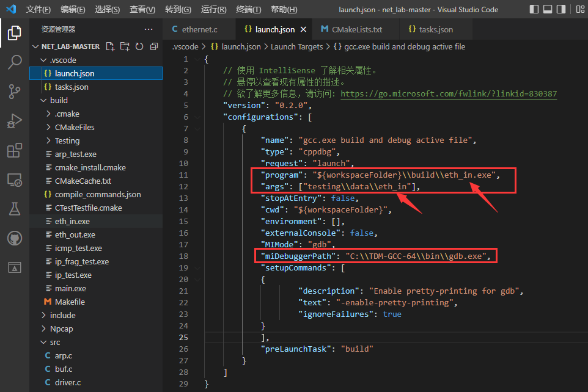The height and width of the screenshot is (392, 588).
Task: Open compile_commands.json file
Action: [96, 195]
